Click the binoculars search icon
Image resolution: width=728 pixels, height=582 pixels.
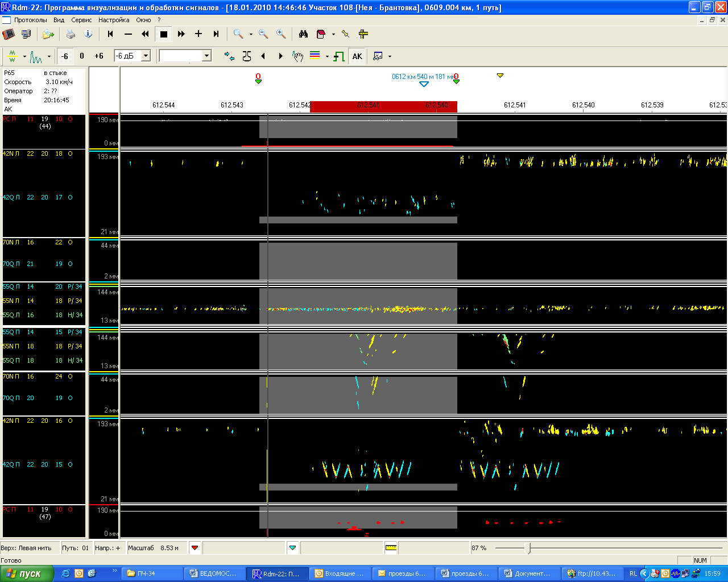point(303,34)
